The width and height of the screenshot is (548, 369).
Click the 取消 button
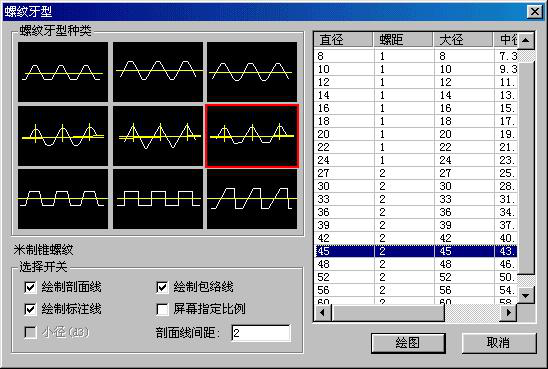point(499,343)
